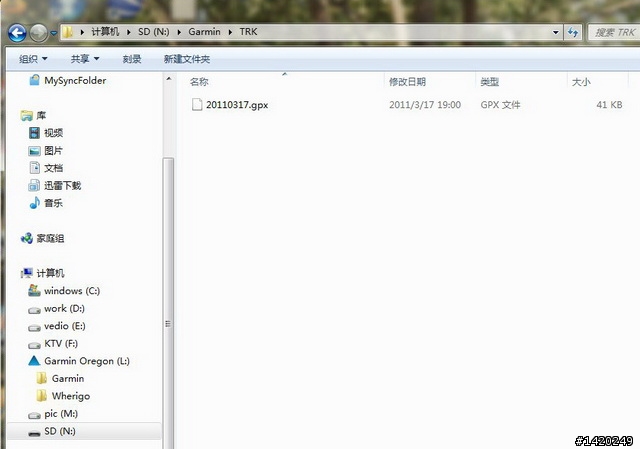Click the 搜索 TRK search box
This screenshot has height=449, width=640.
(614, 32)
